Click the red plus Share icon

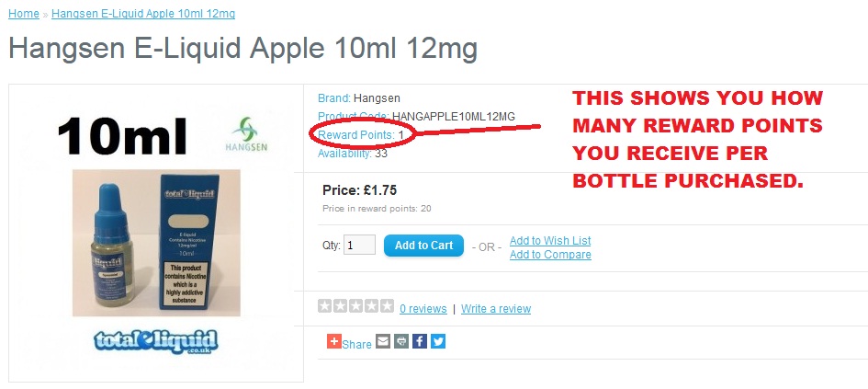333,341
